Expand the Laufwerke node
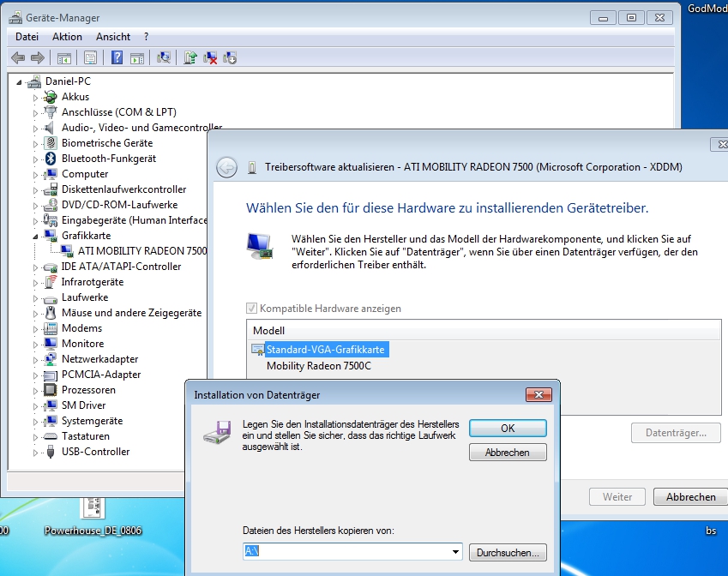The image size is (728, 576). click(x=35, y=298)
